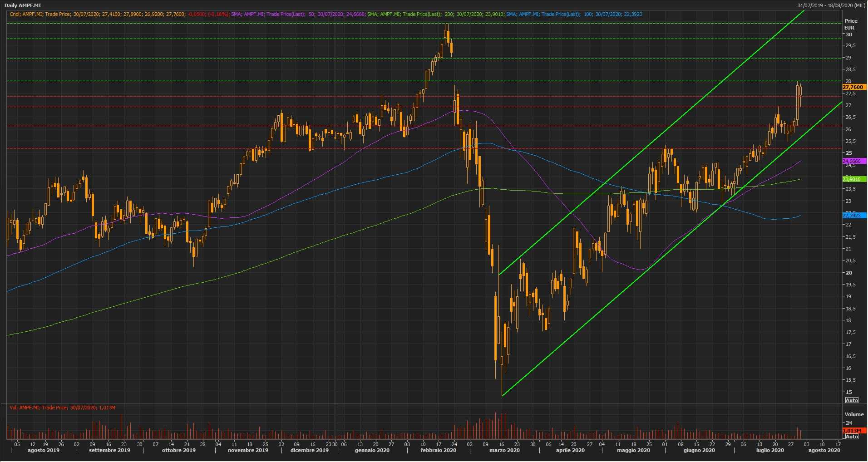
Task: Click the Volume axis label
Action: pos(854,414)
